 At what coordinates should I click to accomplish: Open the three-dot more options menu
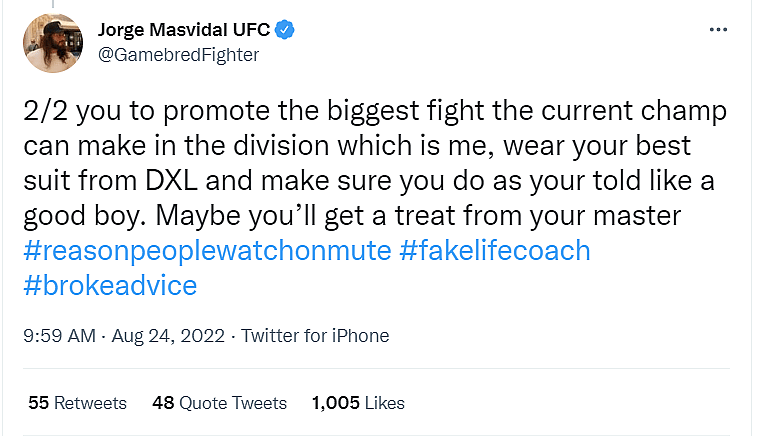(x=718, y=31)
